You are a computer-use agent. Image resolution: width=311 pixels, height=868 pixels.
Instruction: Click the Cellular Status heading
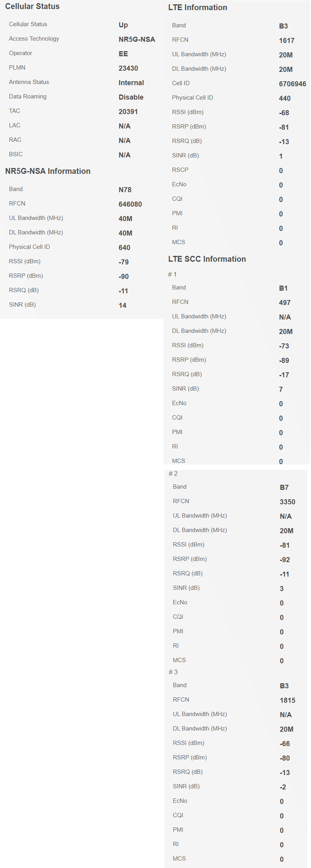pos(32,6)
